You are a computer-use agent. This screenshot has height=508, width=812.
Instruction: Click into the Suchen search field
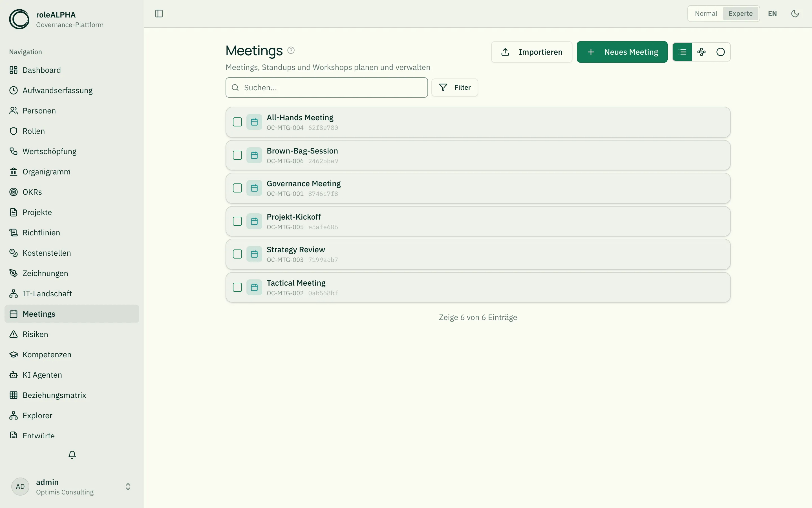(326, 88)
